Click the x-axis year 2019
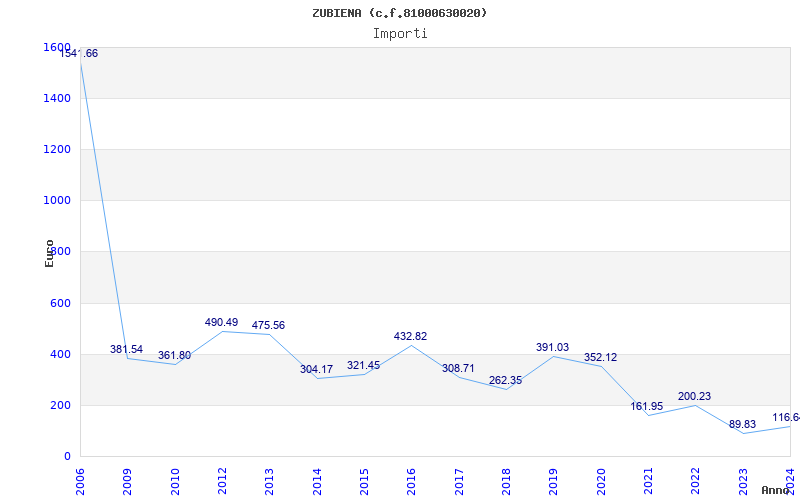Viewport: 800px width, 500px height. click(x=554, y=482)
